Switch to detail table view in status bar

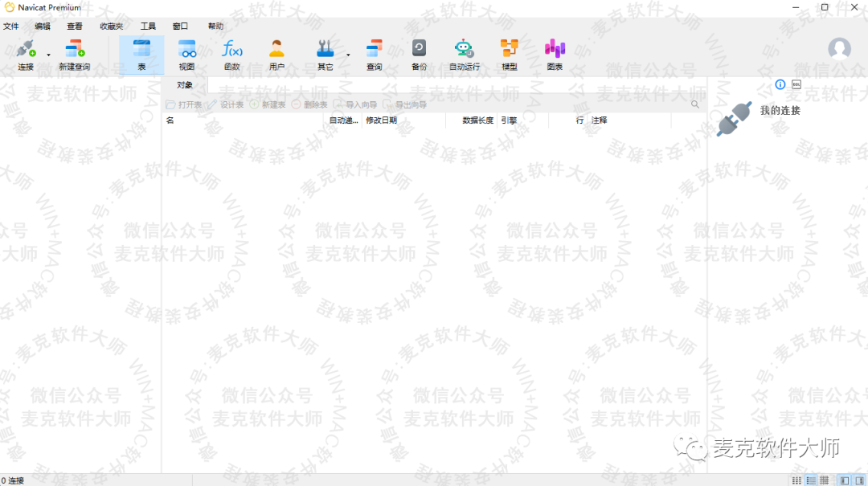point(825,480)
